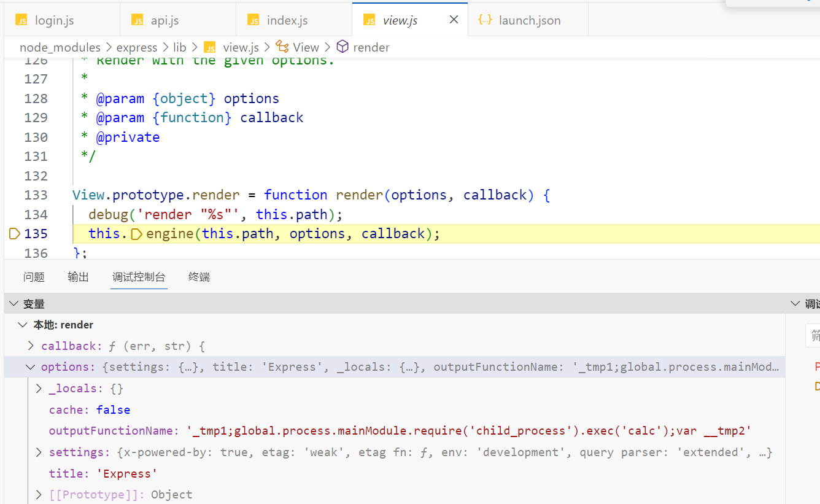Click the JS icon on index.js tab

coord(253,20)
